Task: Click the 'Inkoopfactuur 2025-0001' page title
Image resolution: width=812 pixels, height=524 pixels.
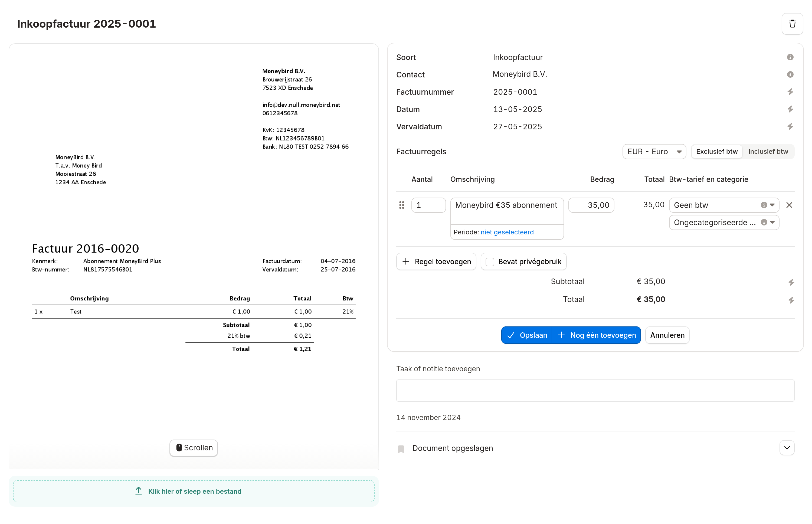Action: (86, 24)
